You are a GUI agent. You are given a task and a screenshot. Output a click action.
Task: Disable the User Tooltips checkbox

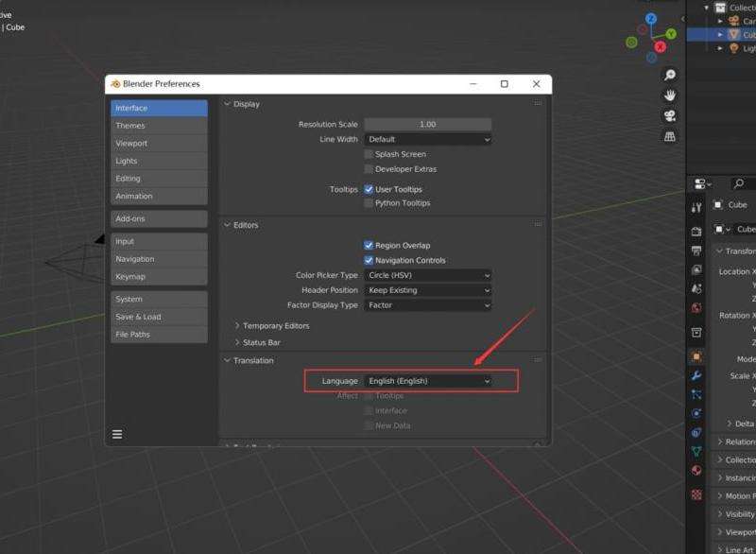pos(369,189)
